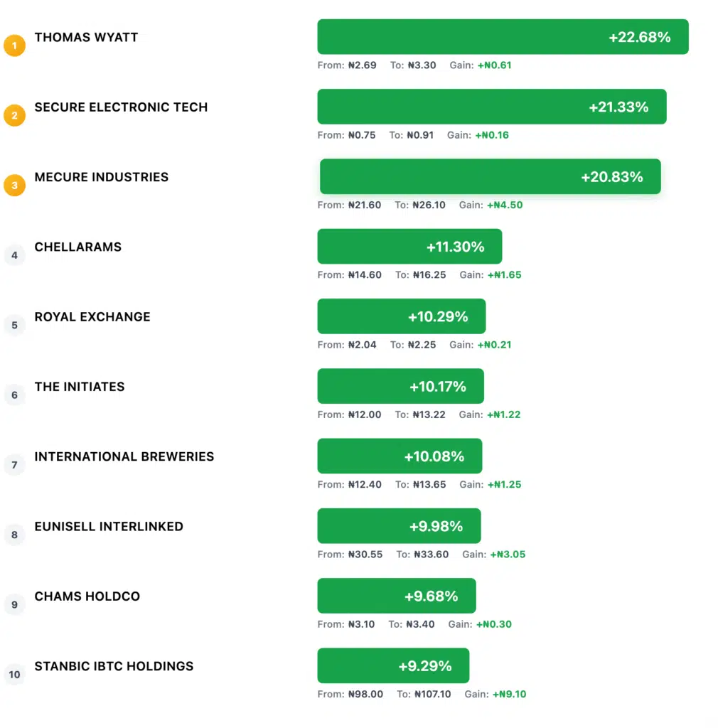Click the +22.68% green gain bar
This screenshot has width=718, height=728.
click(503, 37)
